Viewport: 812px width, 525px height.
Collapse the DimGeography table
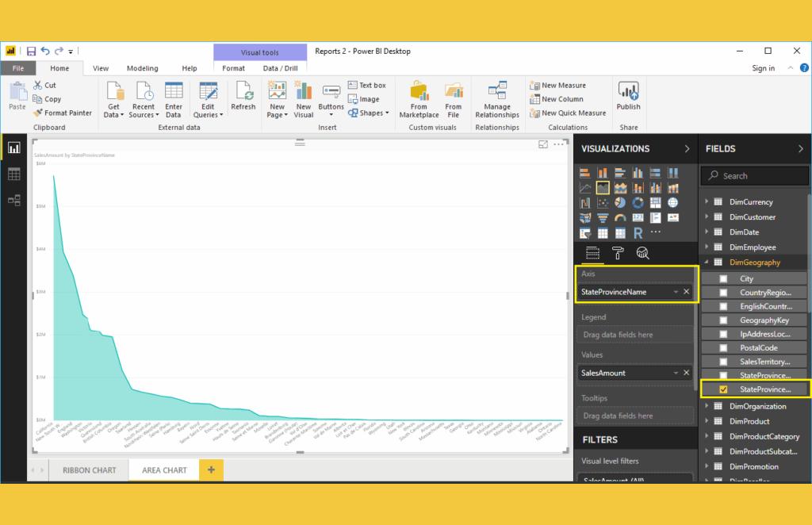pos(707,262)
